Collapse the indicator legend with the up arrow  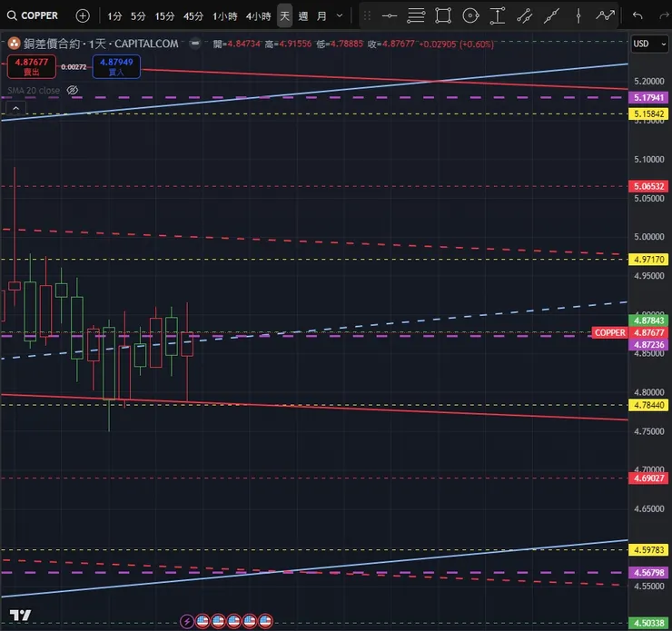tap(15, 109)
